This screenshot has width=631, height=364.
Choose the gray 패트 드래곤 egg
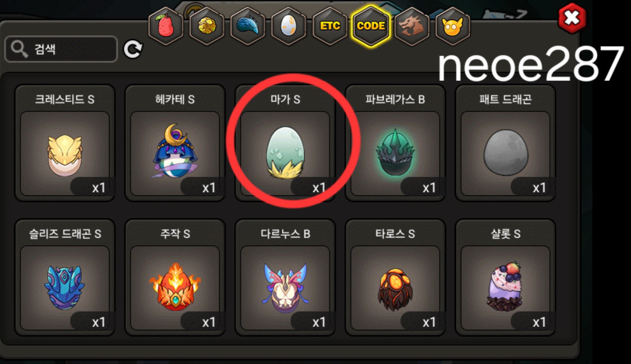505,143
